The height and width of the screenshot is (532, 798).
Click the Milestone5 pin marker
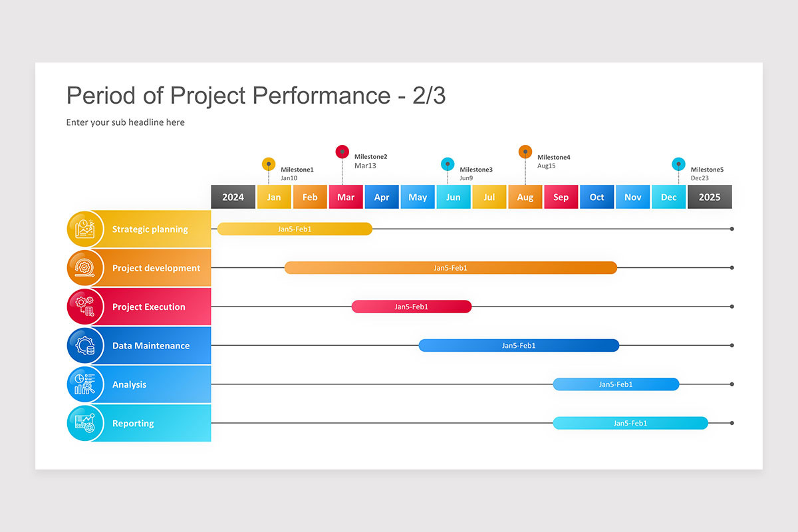[678, 164]
